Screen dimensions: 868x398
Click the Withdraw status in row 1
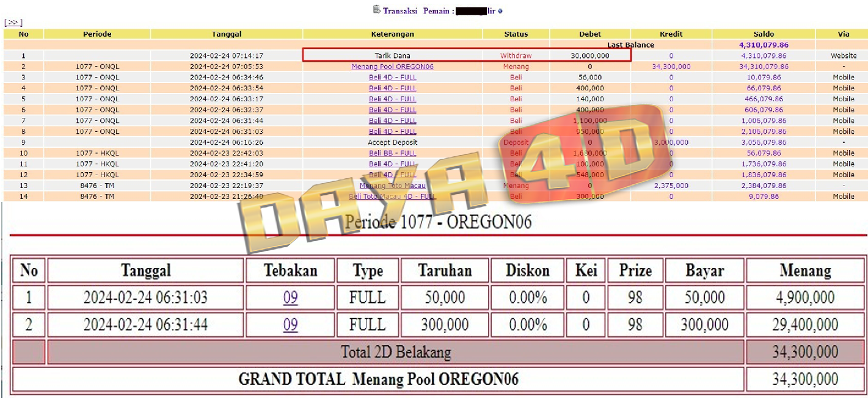[x=516, y=56]
